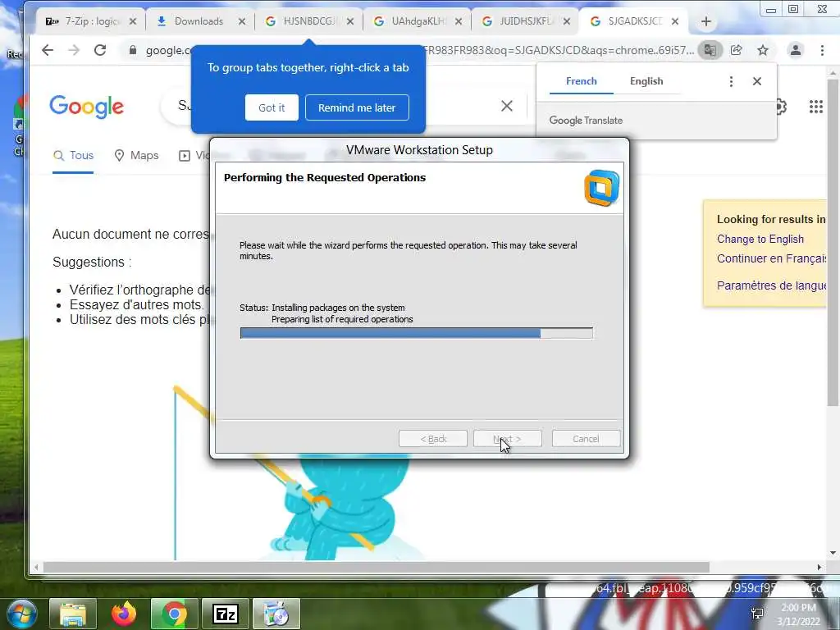The width and height of the screenshot is (840, 630).
Task: Click the taskbar clock showing 2:00 PM
Action: tap(798, 614)
